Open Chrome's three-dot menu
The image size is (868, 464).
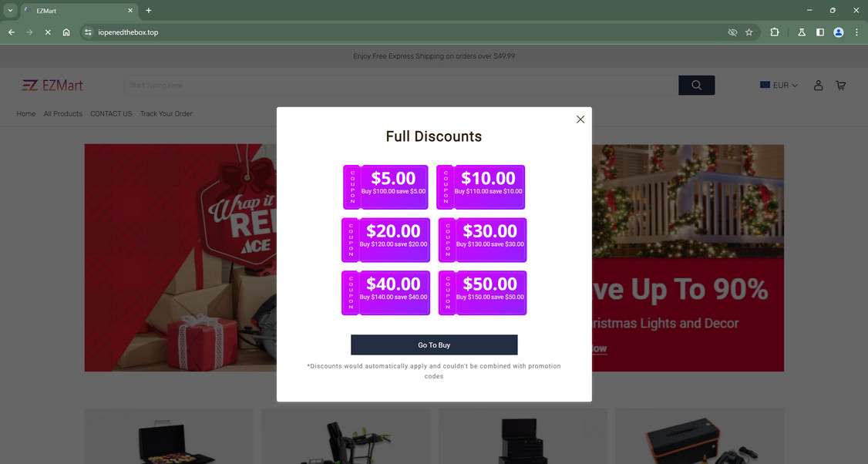(856, 32)
